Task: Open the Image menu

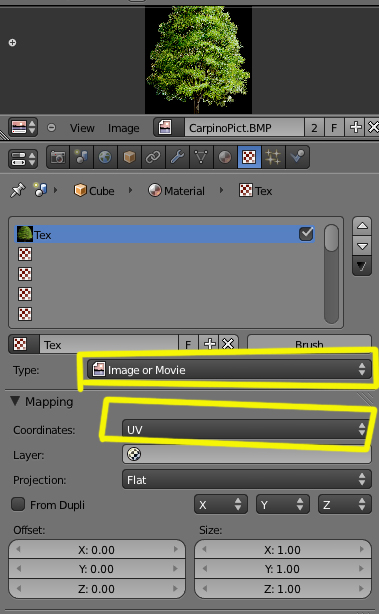Action: [x=124, y=128]
